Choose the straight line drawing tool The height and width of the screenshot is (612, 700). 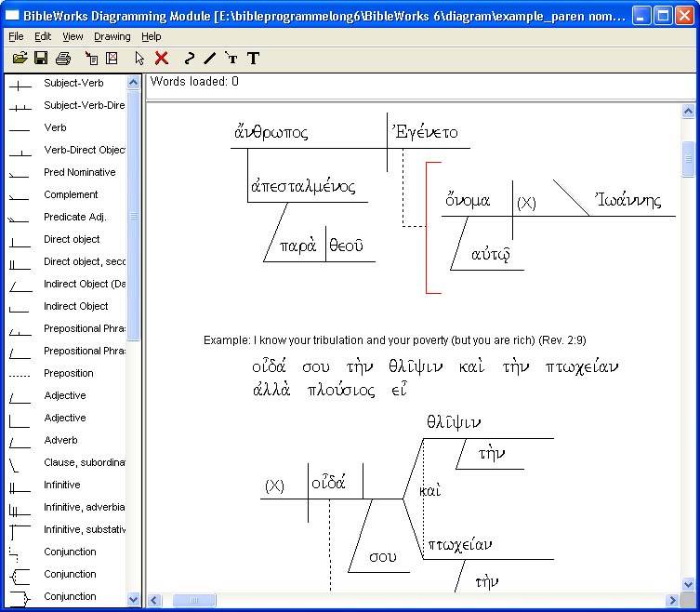(209, 58)
